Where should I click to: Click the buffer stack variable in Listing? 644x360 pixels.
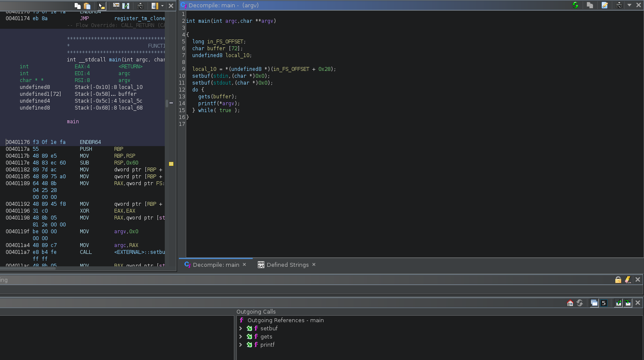(x=127, y=94)
